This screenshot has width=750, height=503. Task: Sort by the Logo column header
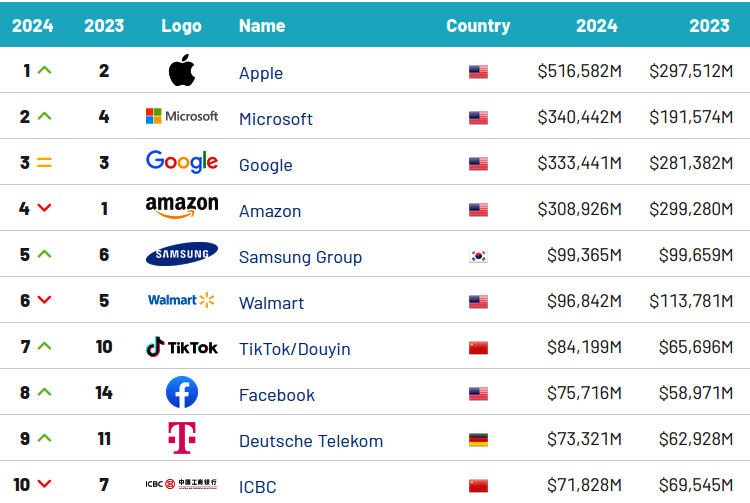(x=181, y=26)
